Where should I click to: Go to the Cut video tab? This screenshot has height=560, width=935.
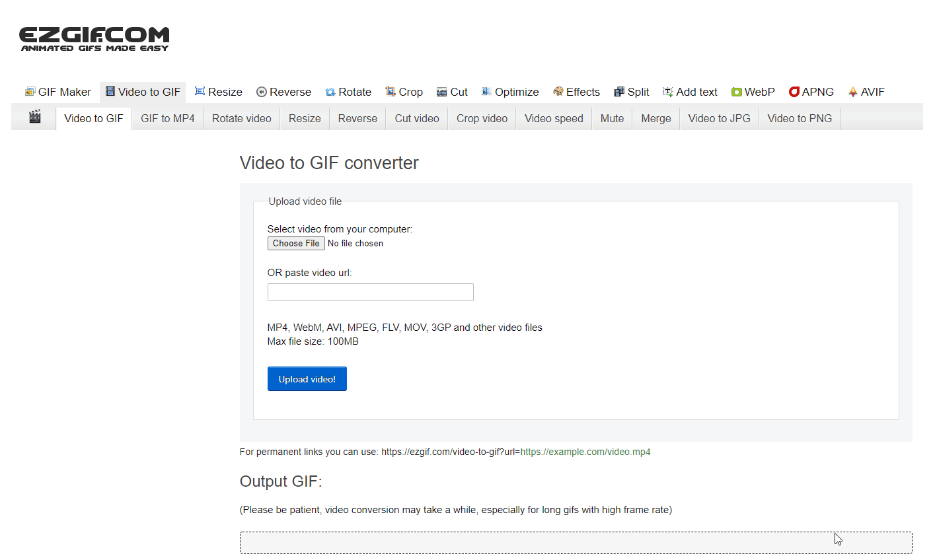pyautogui.click(x=417, y=119)
